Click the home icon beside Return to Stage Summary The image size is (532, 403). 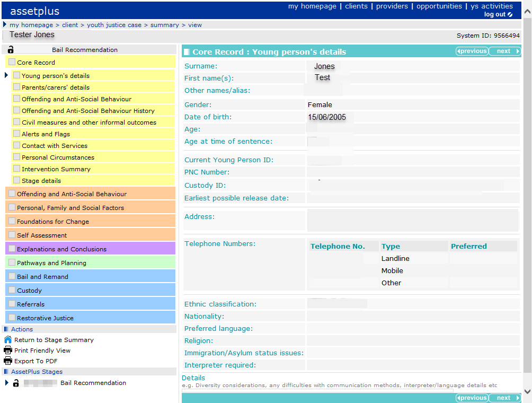click(7, 340)
